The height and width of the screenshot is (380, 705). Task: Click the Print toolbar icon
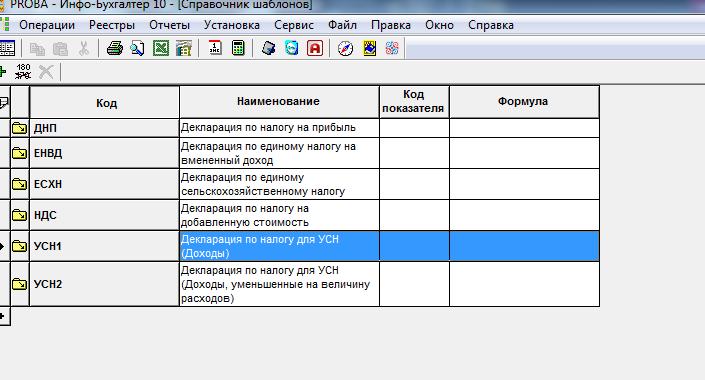tap(115, 48)
